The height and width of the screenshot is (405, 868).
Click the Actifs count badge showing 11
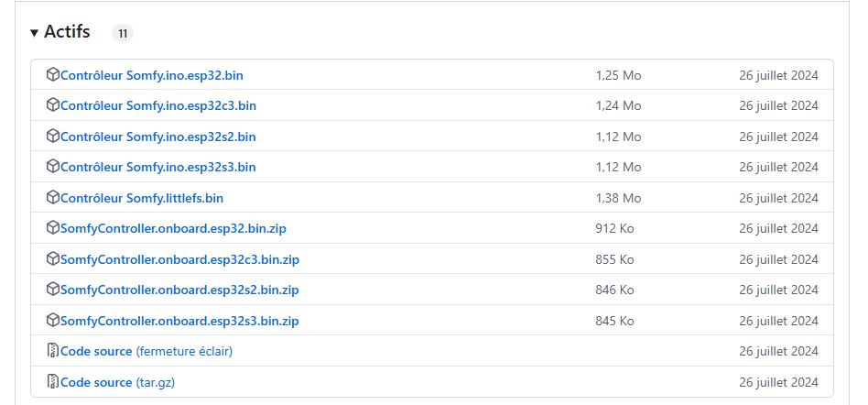click(x=123, y=33)
